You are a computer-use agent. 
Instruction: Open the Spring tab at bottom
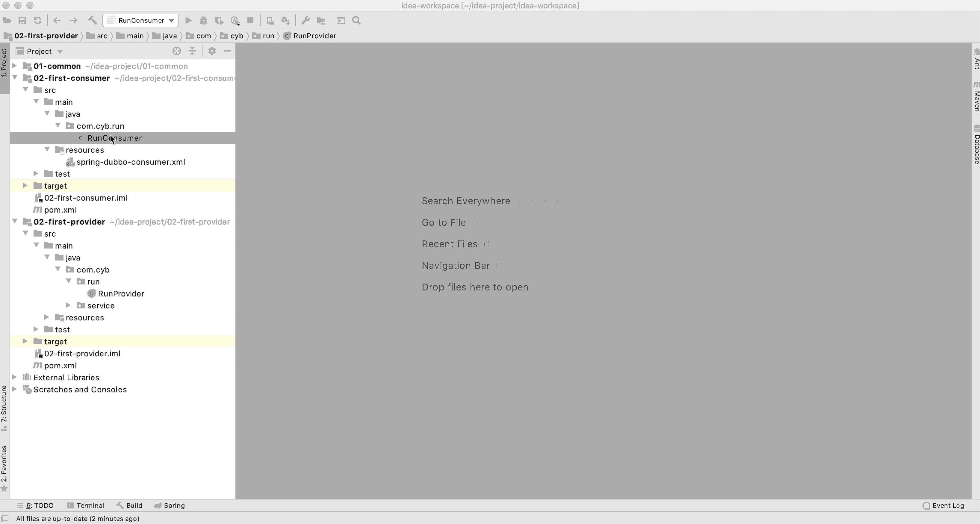(174, 505)
